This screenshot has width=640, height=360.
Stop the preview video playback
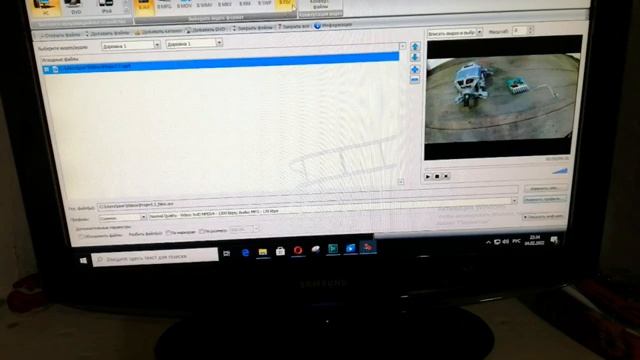coord(437,176)
